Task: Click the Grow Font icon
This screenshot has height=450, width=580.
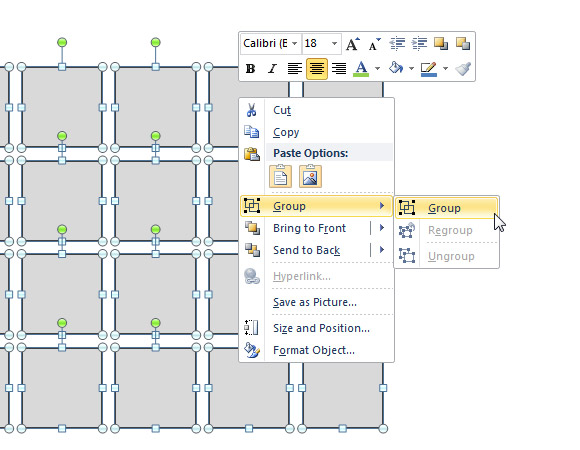Action: (353, 44)
